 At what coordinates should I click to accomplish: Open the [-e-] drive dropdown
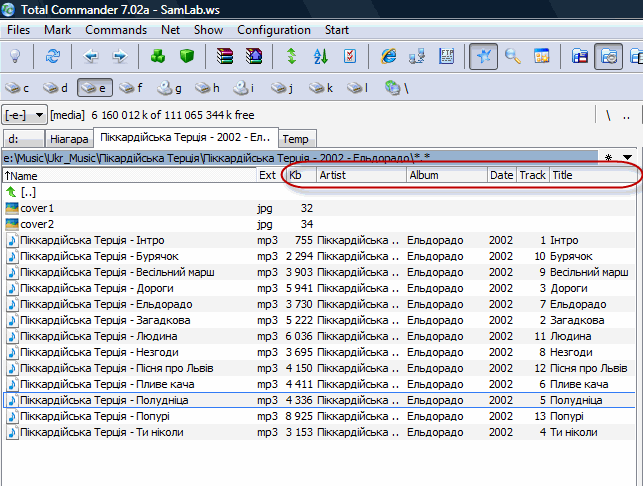[24, 115]
